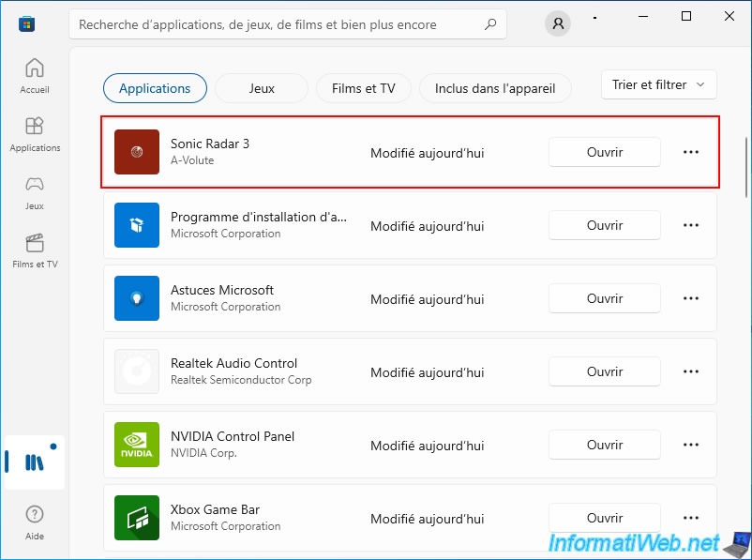752x560 pixels.
Task: Click the NVIDIA Corp. publisher text
Action: (203, 453)
